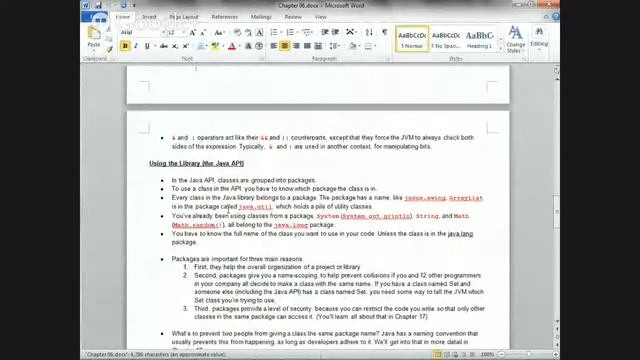Click the zoom in plus button

[x=556, y=355]
